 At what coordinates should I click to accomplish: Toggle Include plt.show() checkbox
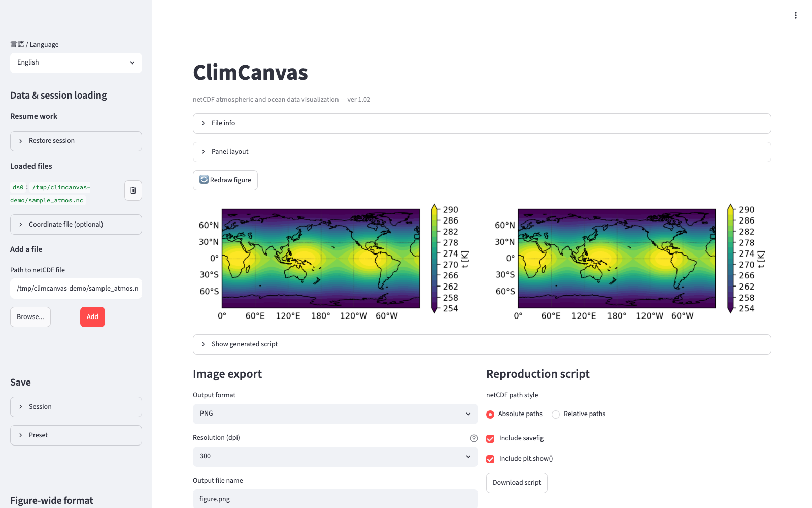(x=490, y=459)
